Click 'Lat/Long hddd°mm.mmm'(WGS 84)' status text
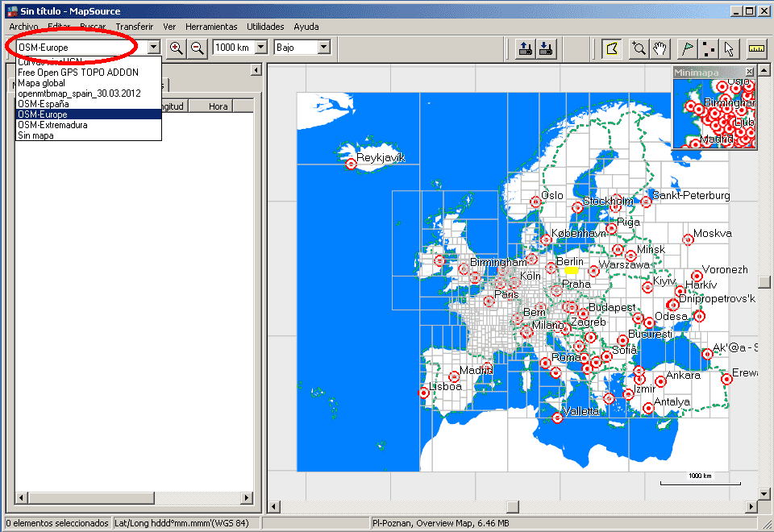Screen dimensions: 774x532 tap(181, 523)
